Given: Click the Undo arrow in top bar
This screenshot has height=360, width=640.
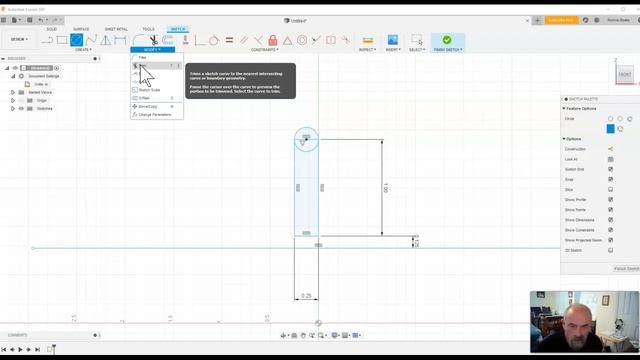Looking at the screenshot, I should [x=40, y=20].
